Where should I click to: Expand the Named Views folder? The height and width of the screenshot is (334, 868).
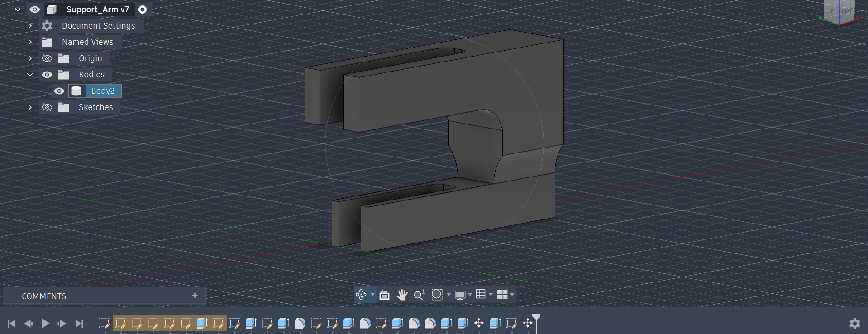point(30,42)
